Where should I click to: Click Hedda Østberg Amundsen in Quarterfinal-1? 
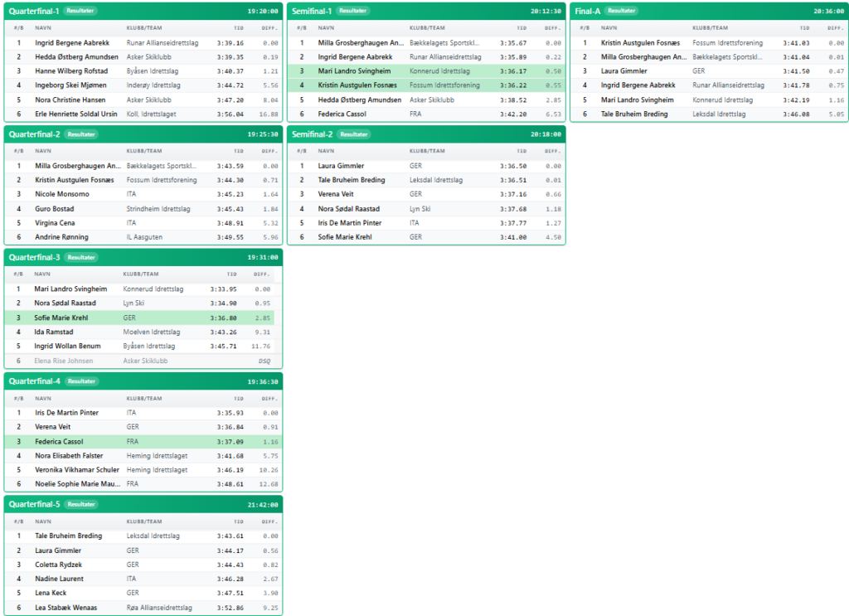pos(76,57)
